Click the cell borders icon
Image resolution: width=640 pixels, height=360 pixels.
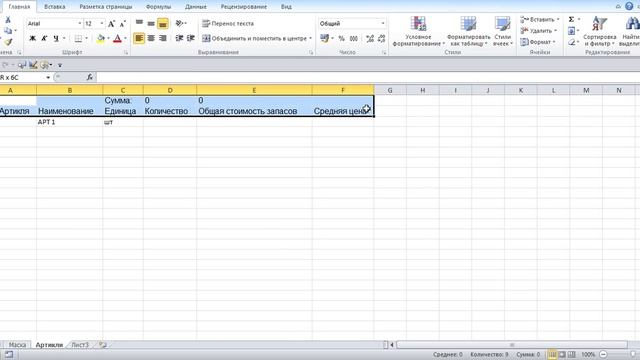coord(78,38)
